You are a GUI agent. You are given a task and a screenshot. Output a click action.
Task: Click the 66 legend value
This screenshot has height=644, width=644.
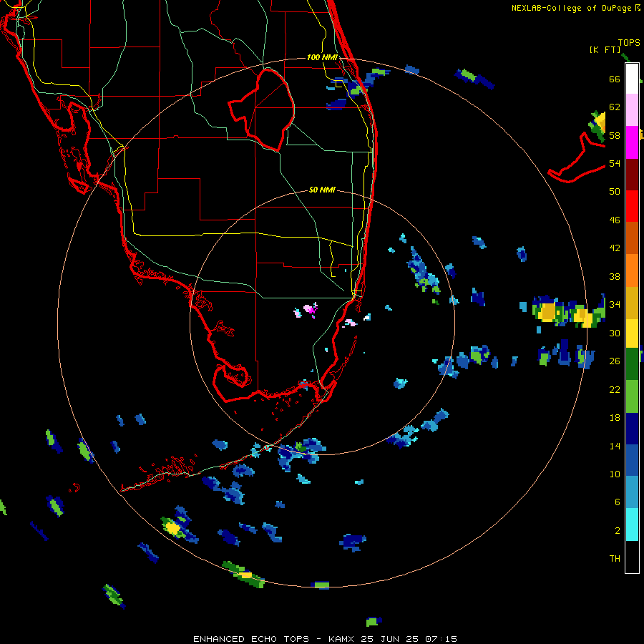click(x=615, y=79)
